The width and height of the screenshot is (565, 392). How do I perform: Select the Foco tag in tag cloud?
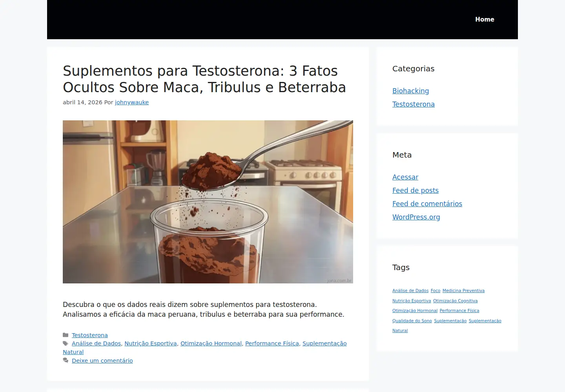(x=436, y=291)
